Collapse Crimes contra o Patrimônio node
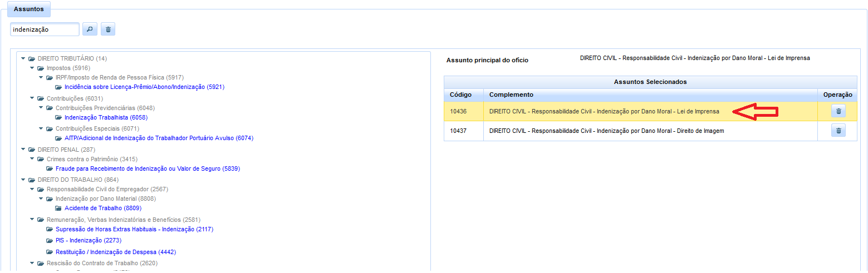The width and height of the screenshot is (868, 273). [x=32, y=159]
